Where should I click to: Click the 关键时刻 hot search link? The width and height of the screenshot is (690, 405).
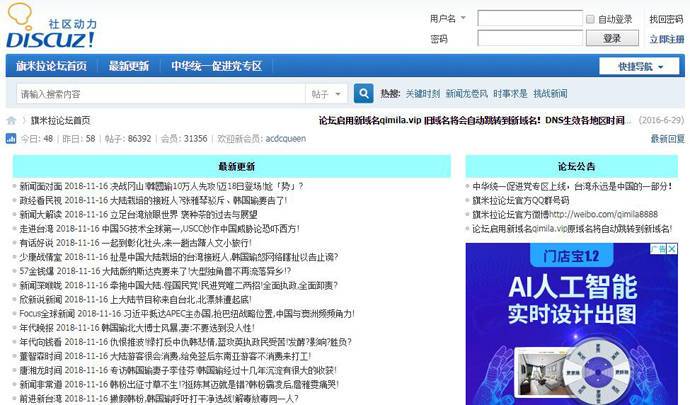pos(422,94)
